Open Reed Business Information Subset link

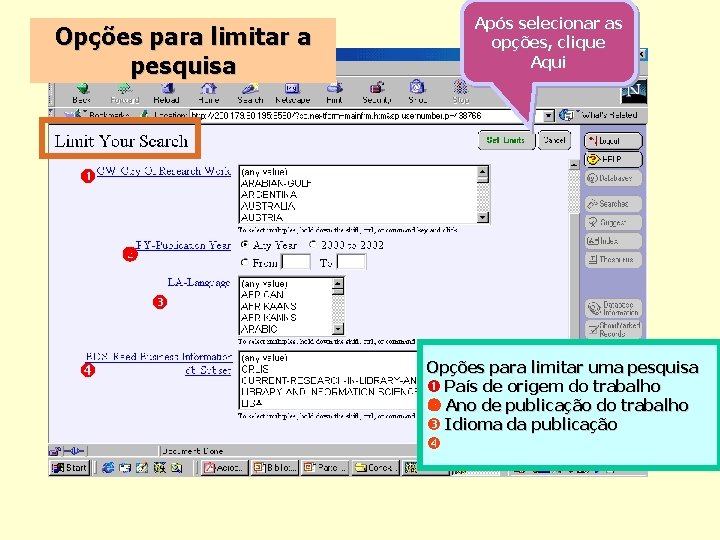point(159,363)
